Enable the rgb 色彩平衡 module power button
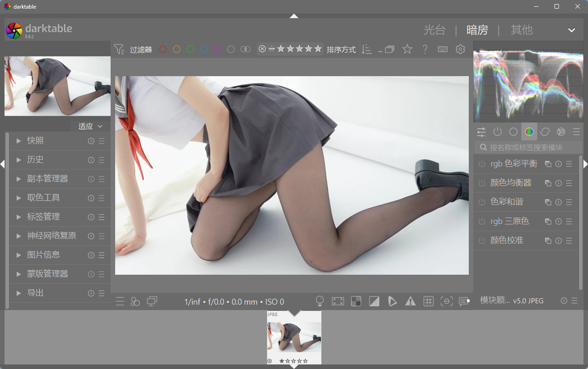The image size is (588, 369). [482, 164]
